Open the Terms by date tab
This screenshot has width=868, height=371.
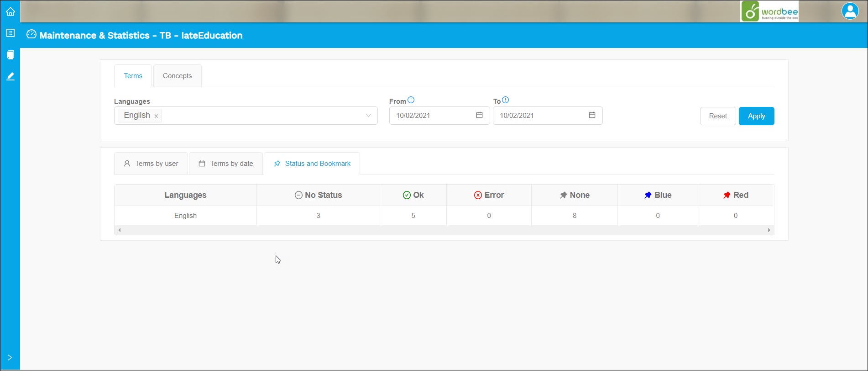tap(226, 164)
